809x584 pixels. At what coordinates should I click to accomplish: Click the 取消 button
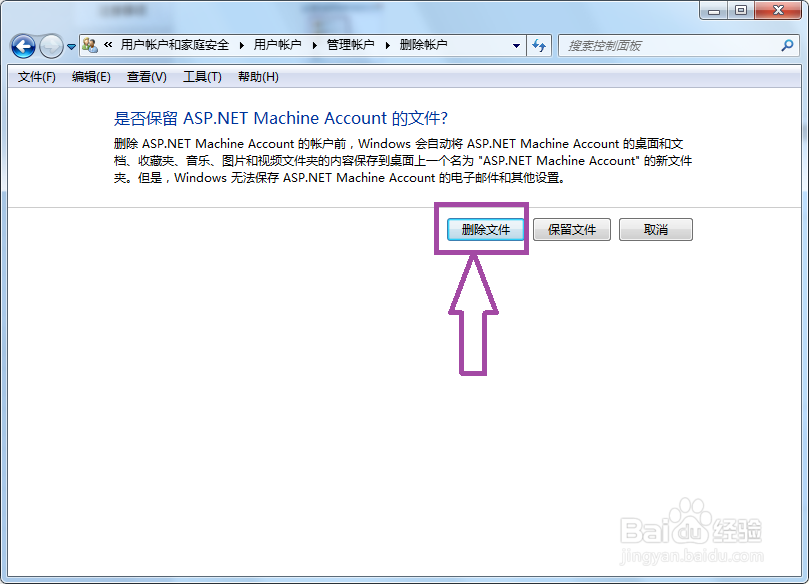tap(656, 230)
